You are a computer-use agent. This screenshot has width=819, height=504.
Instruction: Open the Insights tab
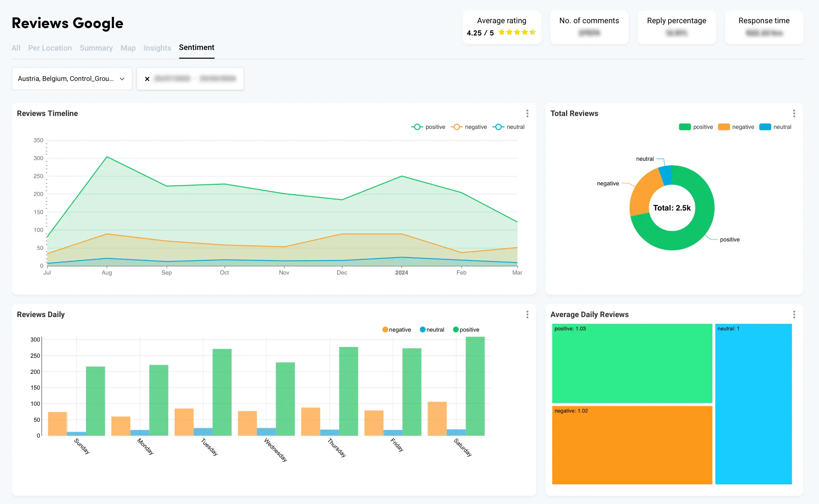[x=157, y=48]
